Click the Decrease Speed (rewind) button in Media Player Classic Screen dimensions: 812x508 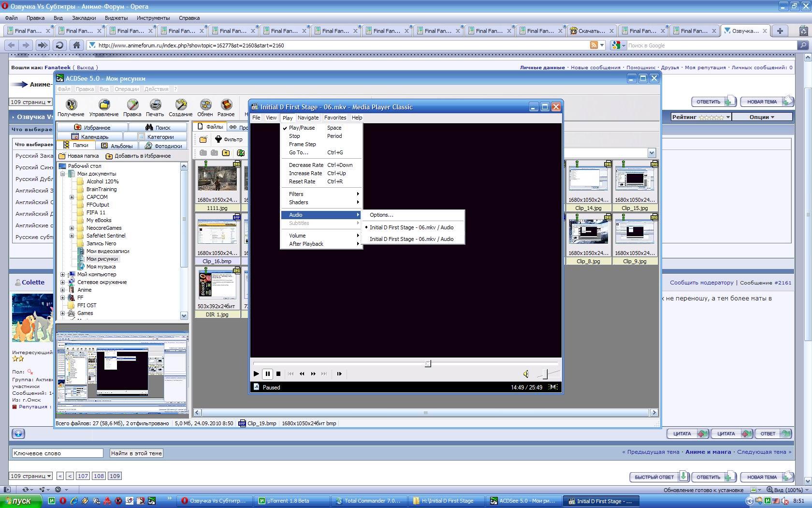pos(302,374)
